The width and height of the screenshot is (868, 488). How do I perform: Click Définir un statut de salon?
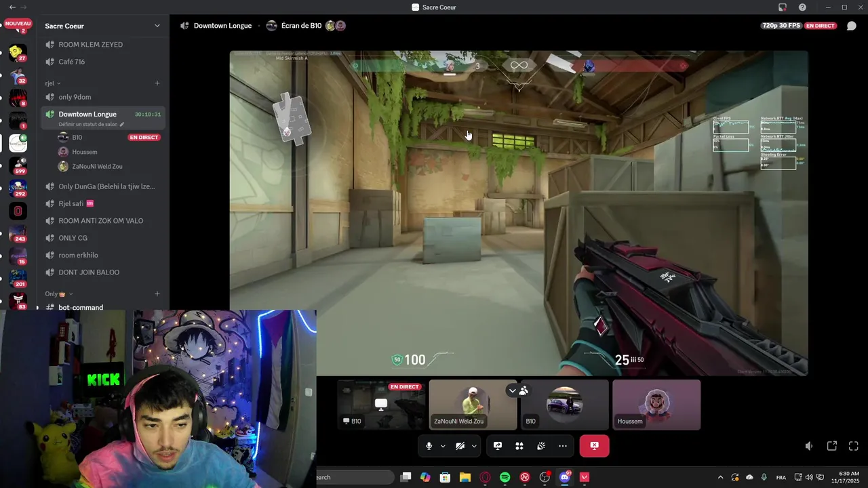(92, 125)
